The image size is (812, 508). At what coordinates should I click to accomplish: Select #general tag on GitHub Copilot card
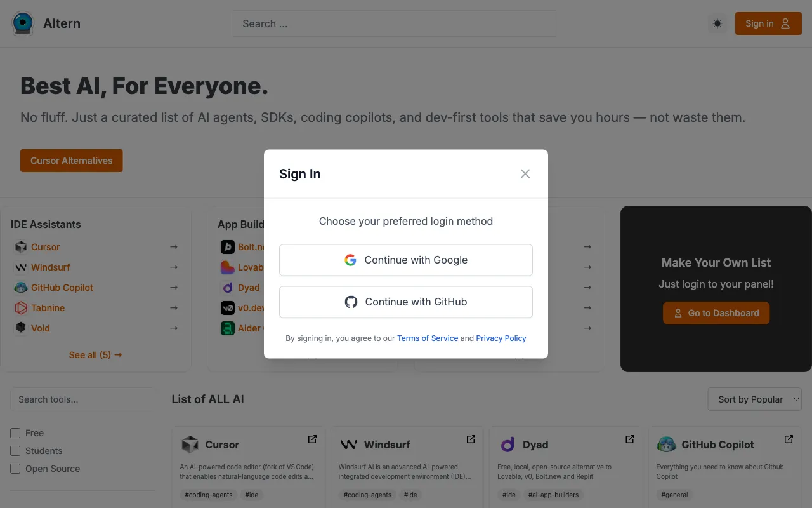click(x=674, y=495)
